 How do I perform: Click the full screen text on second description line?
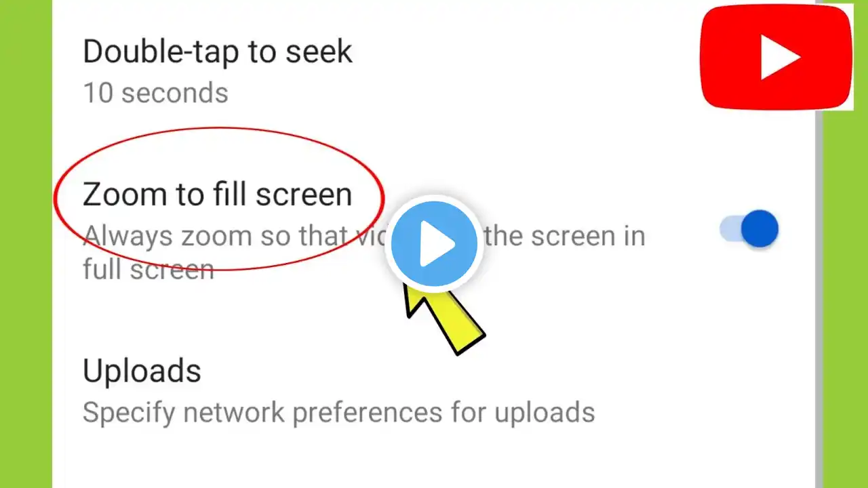[149, 269]
